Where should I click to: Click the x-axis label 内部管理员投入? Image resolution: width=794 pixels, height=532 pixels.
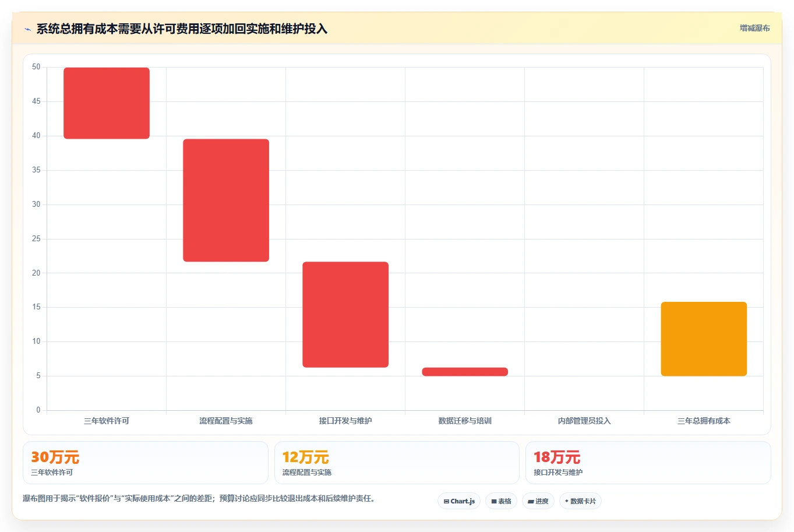(584, 421)
